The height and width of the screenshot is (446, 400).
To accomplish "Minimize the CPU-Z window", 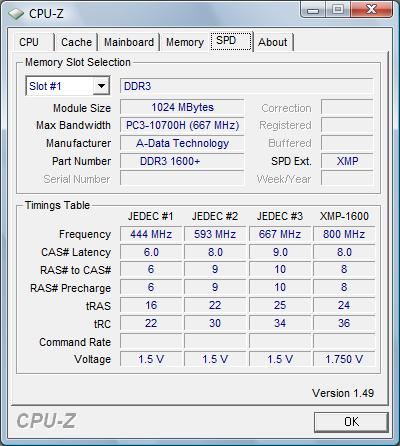I will [x=313, y=10].
